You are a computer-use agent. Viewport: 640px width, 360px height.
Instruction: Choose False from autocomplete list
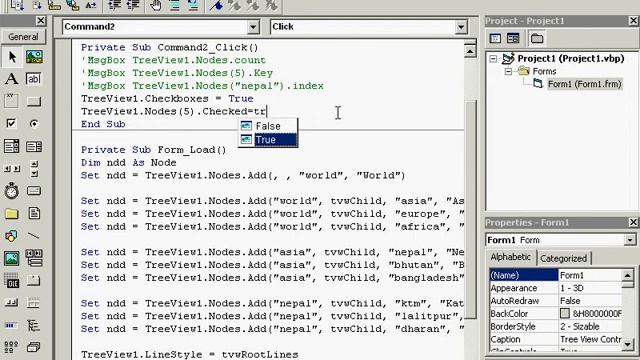(268, 126)
